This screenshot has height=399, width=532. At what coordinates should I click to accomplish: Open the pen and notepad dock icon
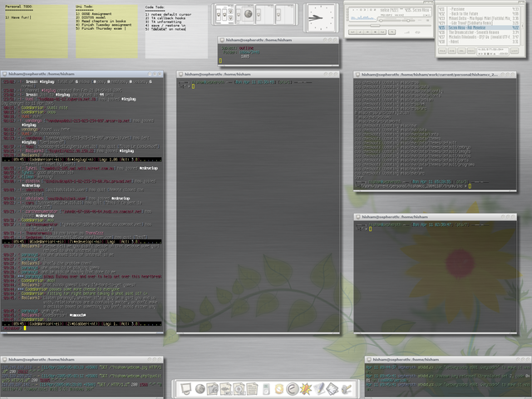318,388
